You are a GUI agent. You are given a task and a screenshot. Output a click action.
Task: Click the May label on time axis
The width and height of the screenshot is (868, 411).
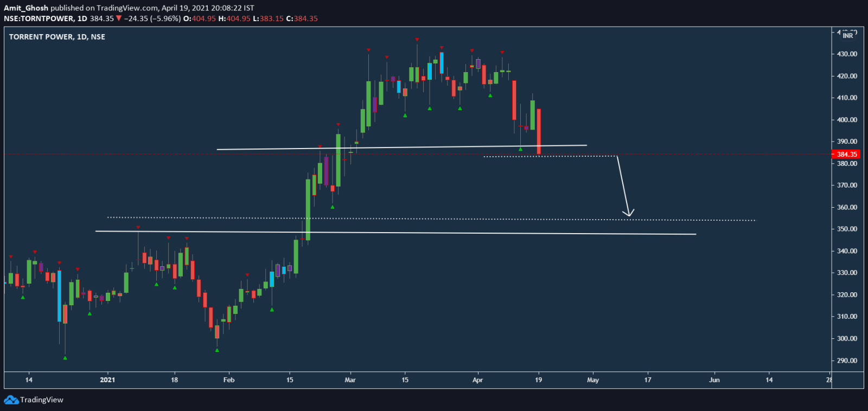593,380
